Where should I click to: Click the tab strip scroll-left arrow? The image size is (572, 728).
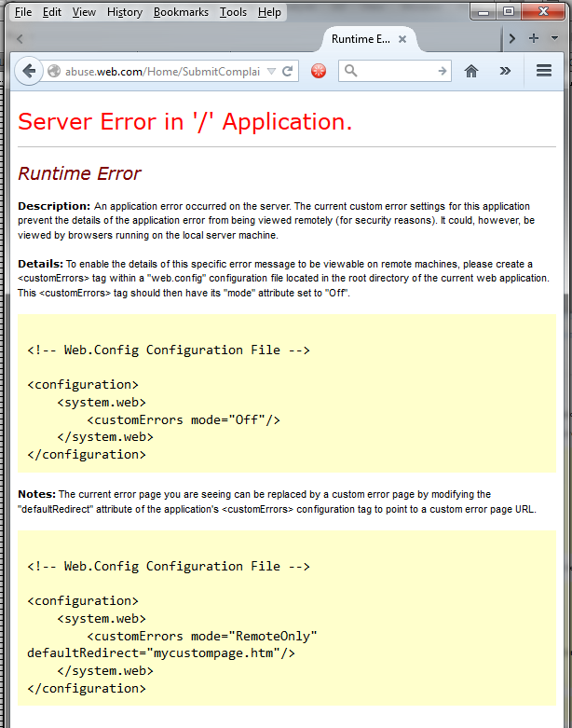click(20, 39)
